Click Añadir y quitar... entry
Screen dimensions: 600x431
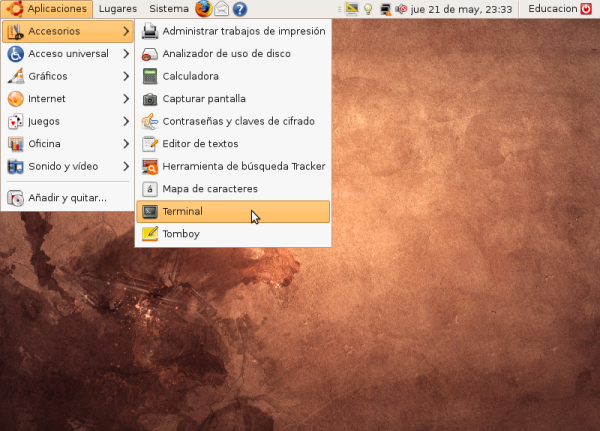coord(67,198)
